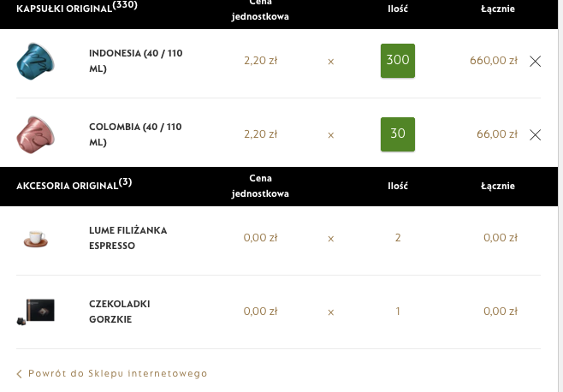Click the Czekoladki Gorzkie chocolate box image

click(x=36, y=311)
